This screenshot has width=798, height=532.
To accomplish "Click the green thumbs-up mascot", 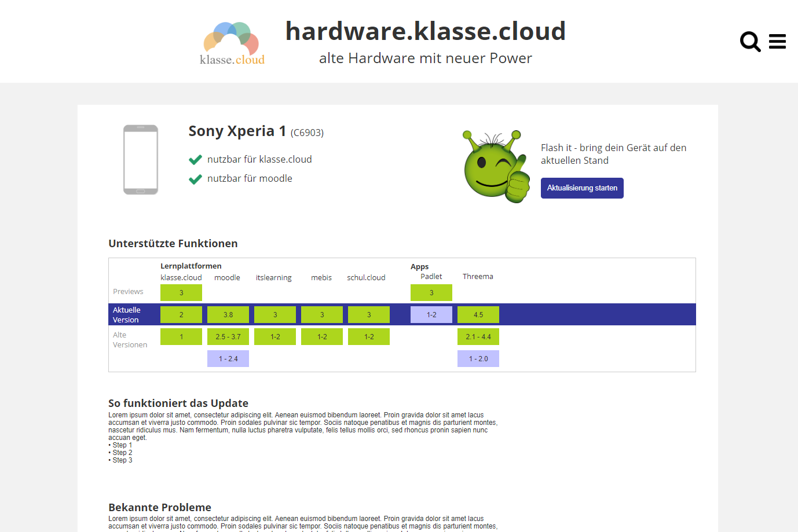I will point(496,167).
